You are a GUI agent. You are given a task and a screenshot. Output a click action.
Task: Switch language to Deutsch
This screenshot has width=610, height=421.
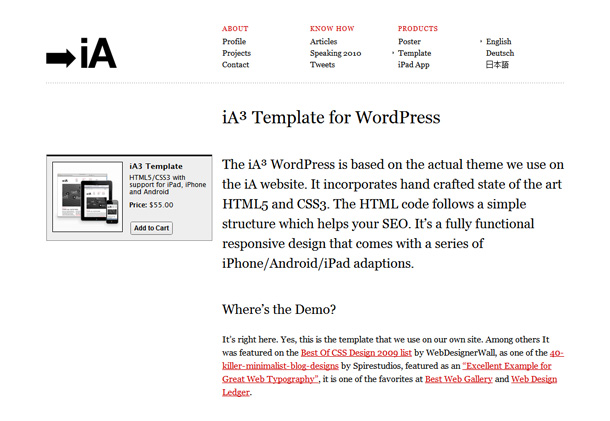point(500,53)
